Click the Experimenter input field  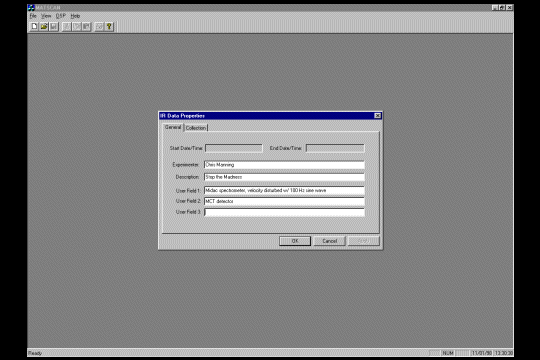point(284,165)
